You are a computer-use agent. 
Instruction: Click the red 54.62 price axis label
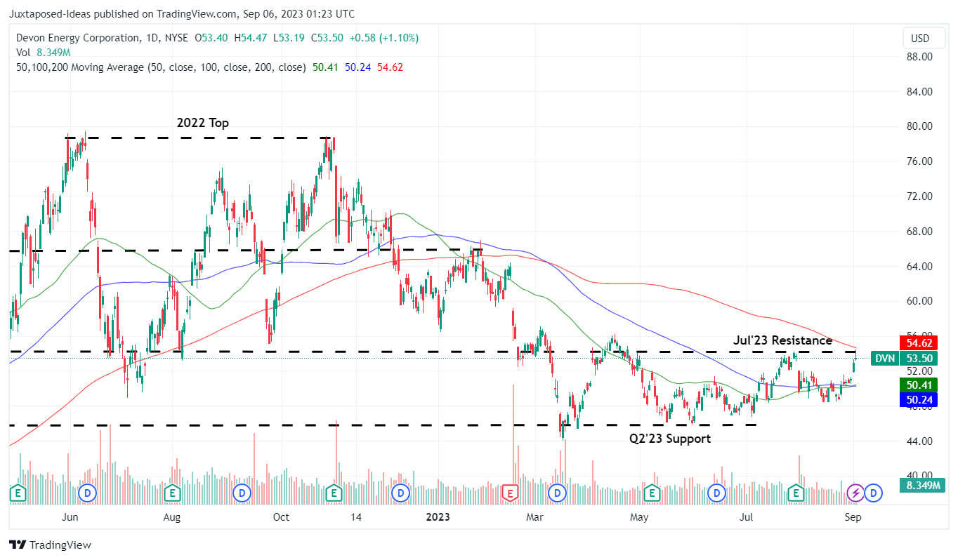(920, 343)
